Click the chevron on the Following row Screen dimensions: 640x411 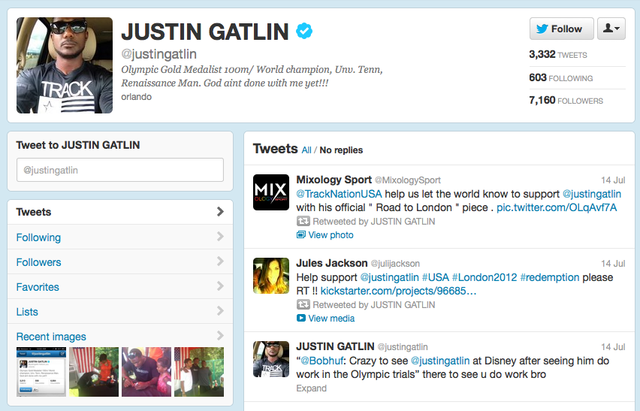click(x=220, y=236)
